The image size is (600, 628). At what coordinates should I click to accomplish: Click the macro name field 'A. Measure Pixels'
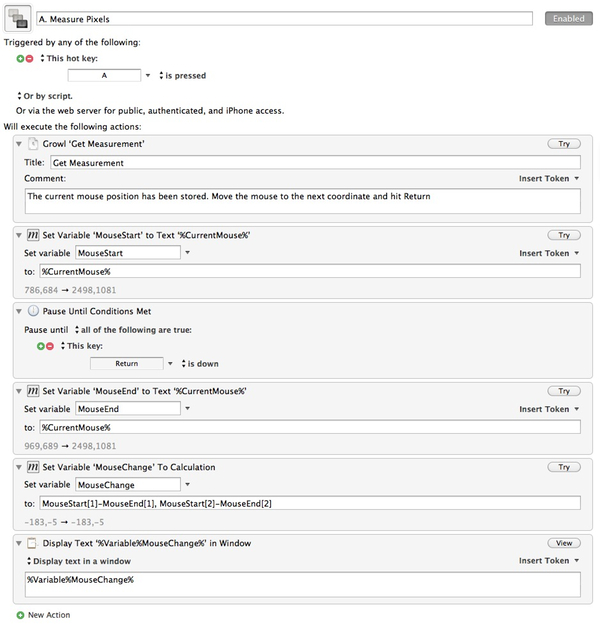point(284,19)
